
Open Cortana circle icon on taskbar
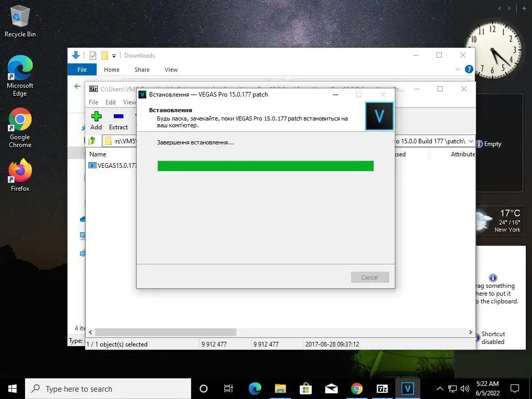203,389
